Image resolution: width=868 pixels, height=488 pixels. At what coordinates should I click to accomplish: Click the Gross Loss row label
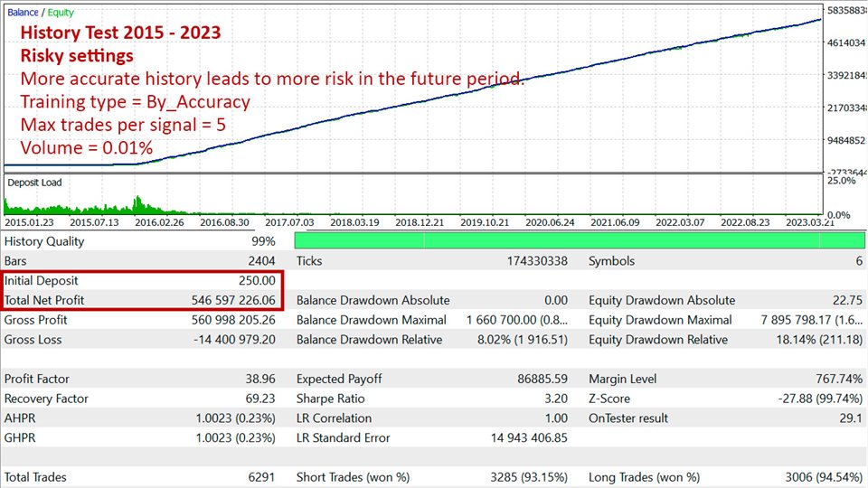pyautogui.click(x=33, y=340)
